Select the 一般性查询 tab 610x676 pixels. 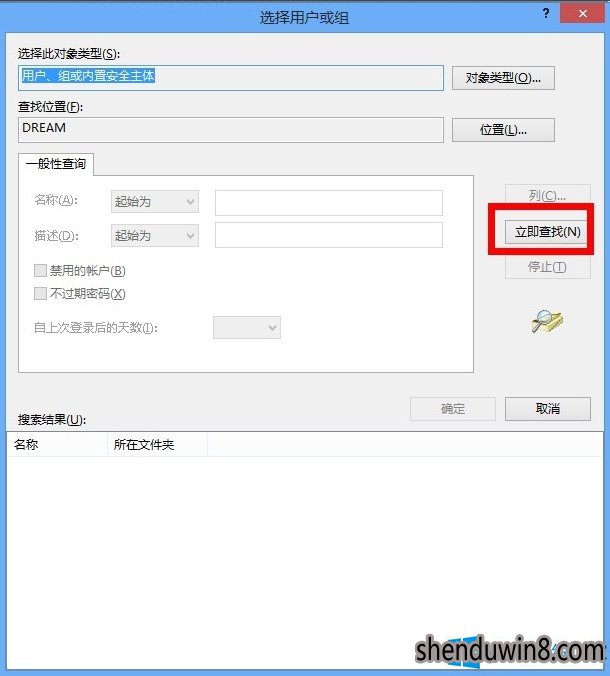[56, 164]
